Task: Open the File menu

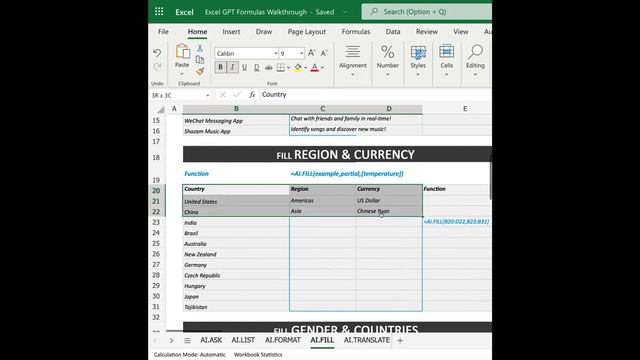Action: click(x=163, y=31)
